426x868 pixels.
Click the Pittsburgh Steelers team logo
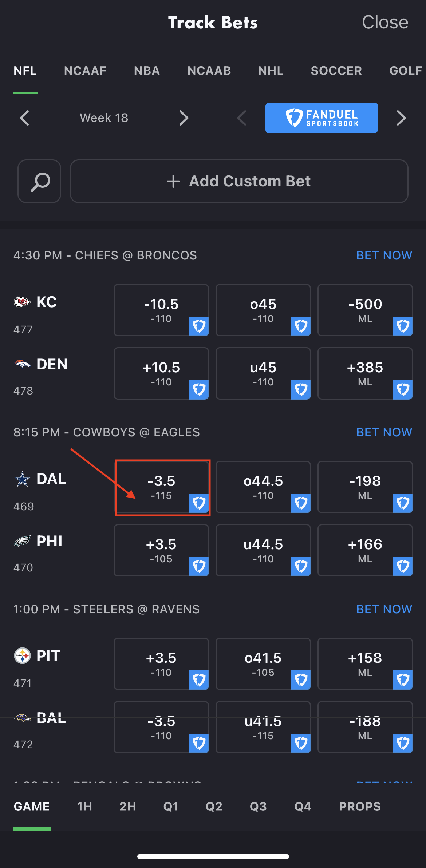coord(22,656)
